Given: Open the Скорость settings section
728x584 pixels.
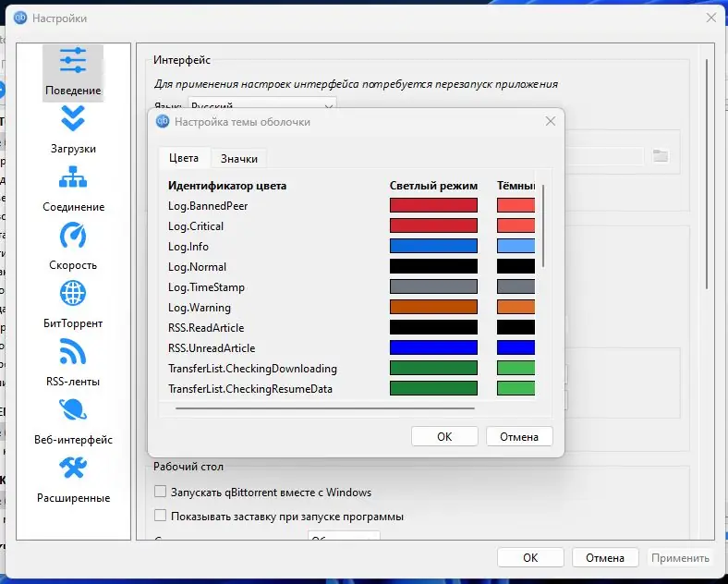Looking at the screenshot, I should (x=73, y=247).
